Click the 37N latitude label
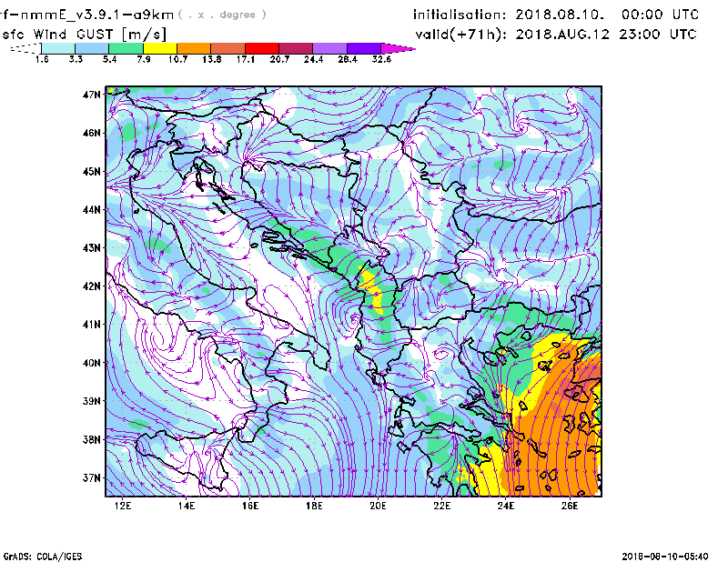 [x=92, y=477]
